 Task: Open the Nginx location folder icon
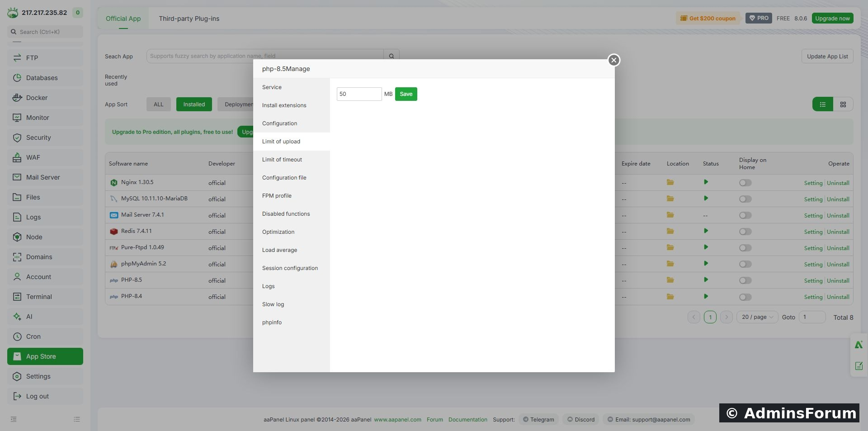[x=670, y=182]
